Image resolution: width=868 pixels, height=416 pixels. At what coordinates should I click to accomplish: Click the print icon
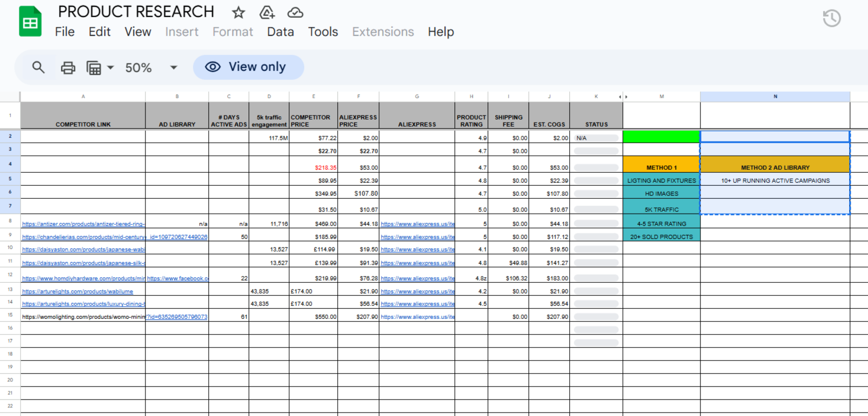68,67
